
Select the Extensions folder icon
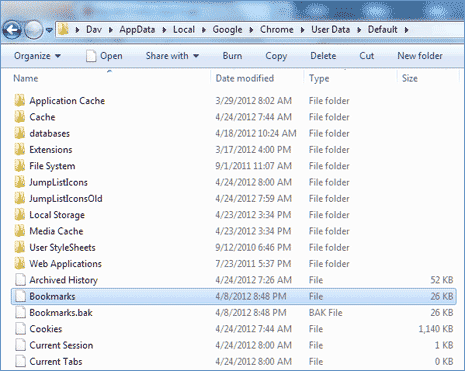click(20, 150)
